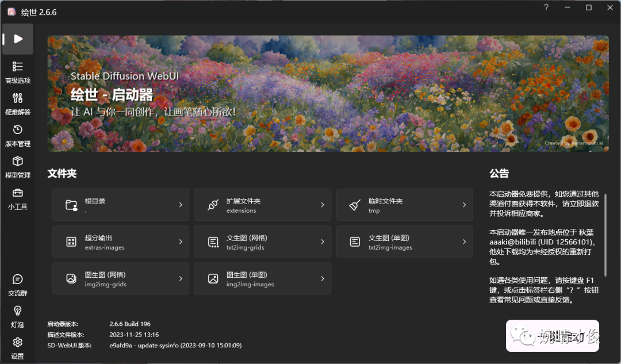This screenshot has height=364, width=621.
Task: Click the SD-WebUI 版本 label
Action: (x=70, y=346)
